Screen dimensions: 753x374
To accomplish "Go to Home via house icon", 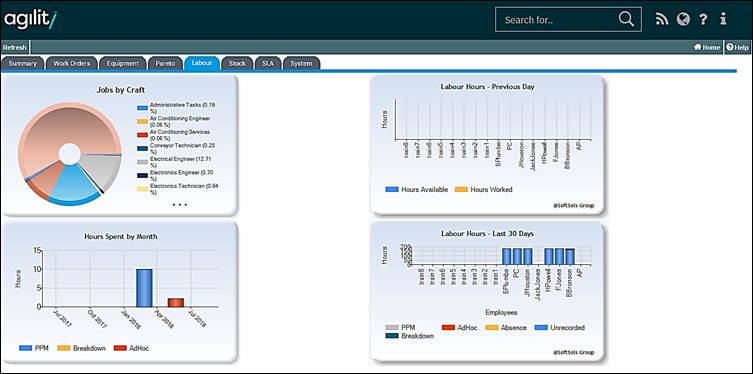I will point(707,48).
